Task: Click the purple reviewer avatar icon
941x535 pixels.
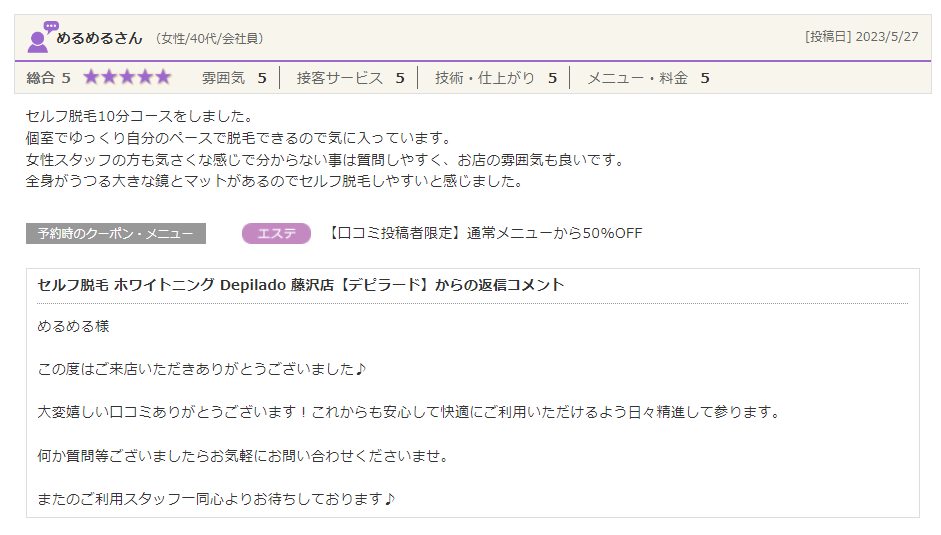Action: pyautogui.click(x=41, y=37)
